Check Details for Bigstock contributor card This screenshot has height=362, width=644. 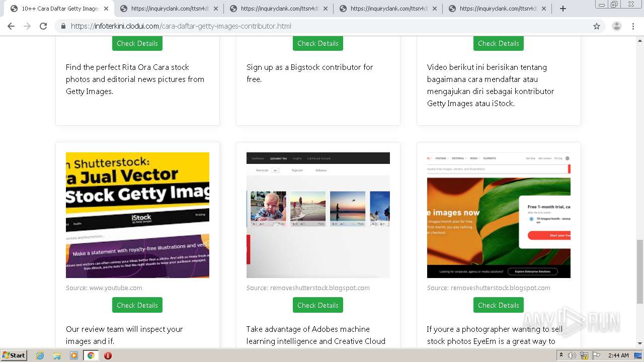[x=318, y=43]
